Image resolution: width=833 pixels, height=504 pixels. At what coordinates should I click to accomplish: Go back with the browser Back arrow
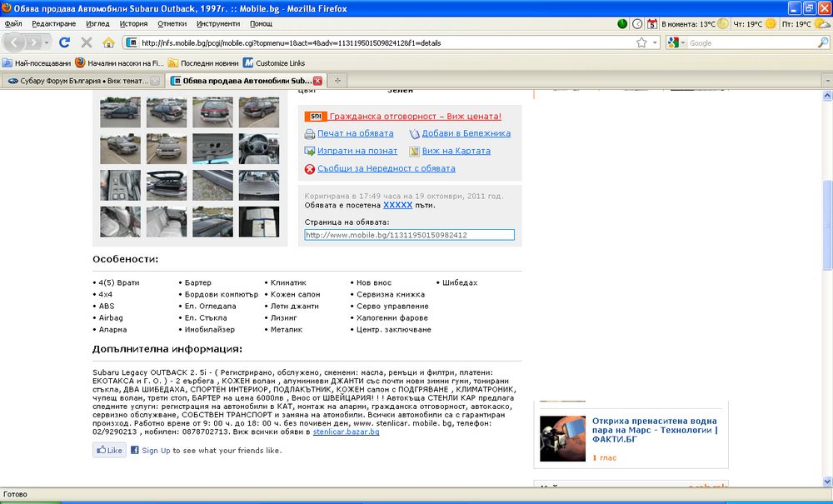tap(14, 42)
